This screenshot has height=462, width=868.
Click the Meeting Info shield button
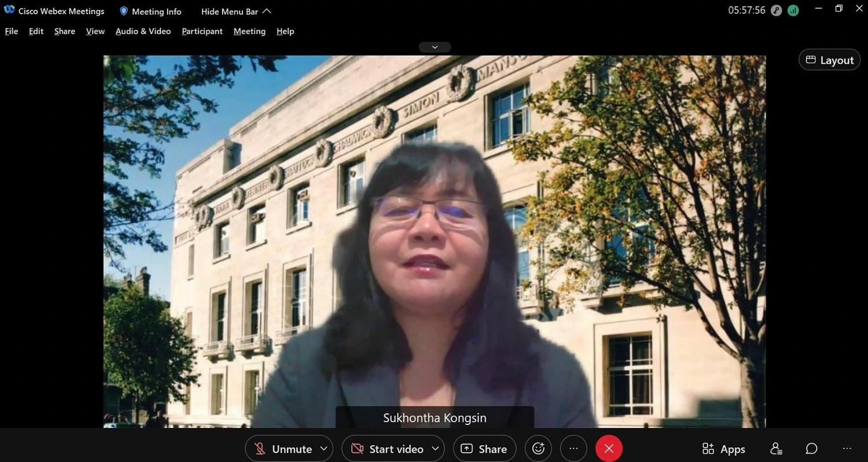(x=150, y=12)
